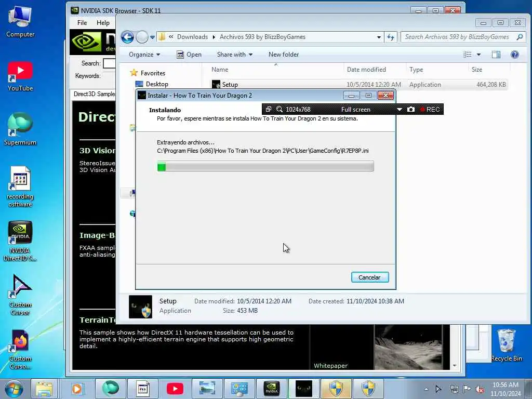Click the YouTube taskbar icon

pos(175,389)
